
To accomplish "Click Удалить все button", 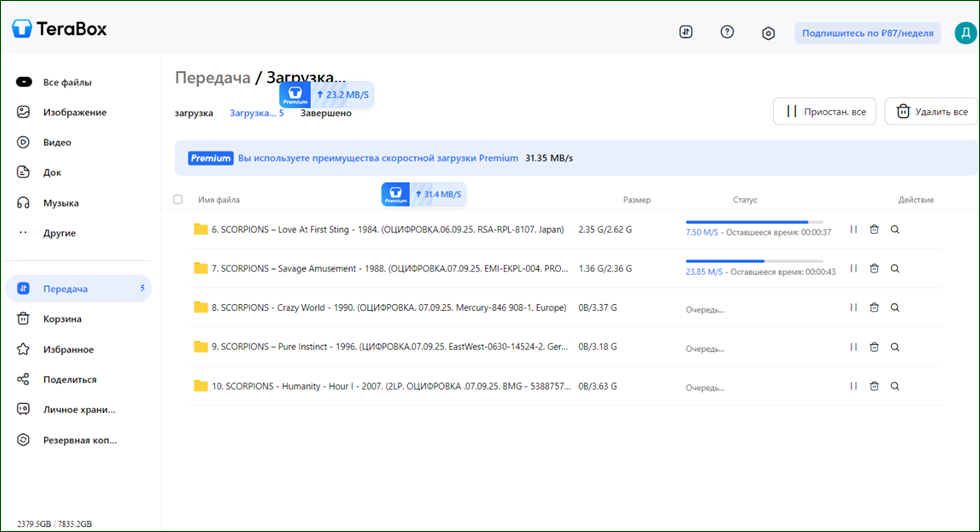I will click(x=931, y=111).
